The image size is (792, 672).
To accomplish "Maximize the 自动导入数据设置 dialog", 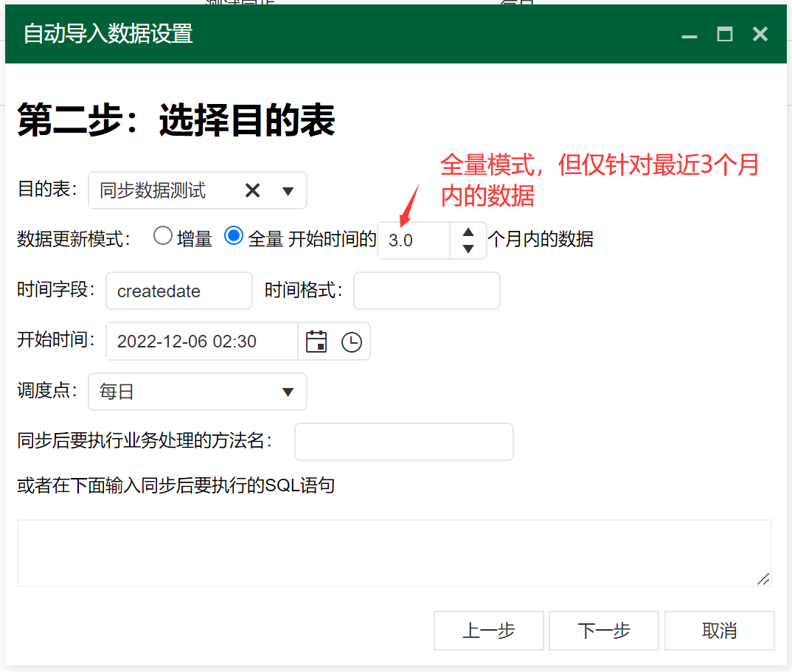I will tap(725, 35).
